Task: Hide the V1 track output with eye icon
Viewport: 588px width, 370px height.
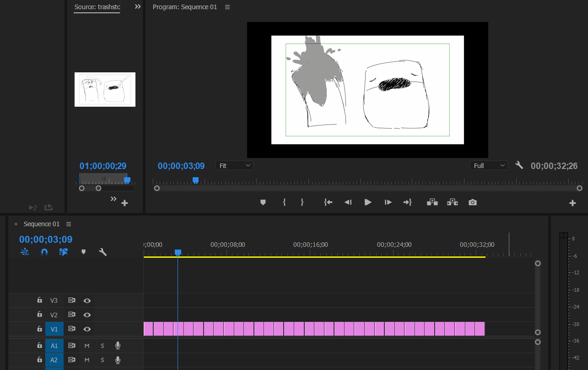Action: click(87, 329)
